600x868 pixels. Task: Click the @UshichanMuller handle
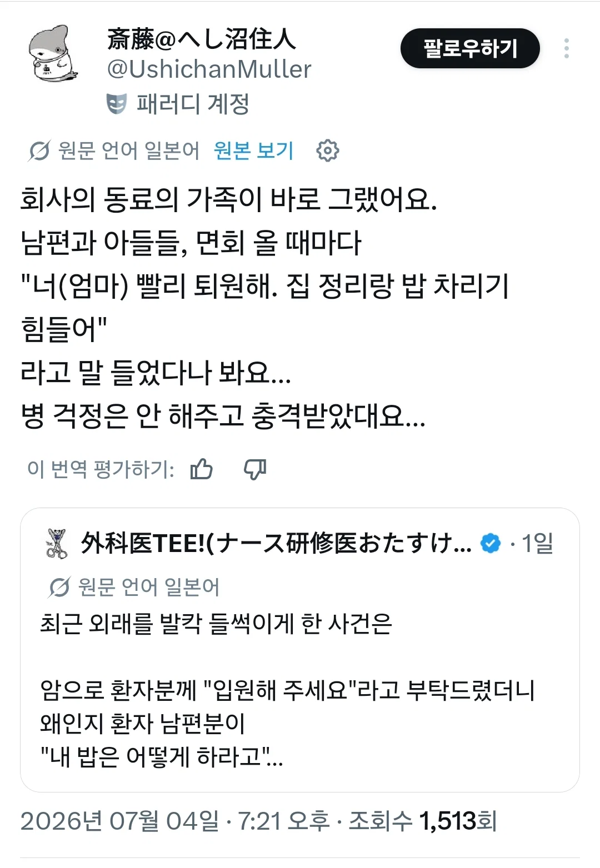209,69
